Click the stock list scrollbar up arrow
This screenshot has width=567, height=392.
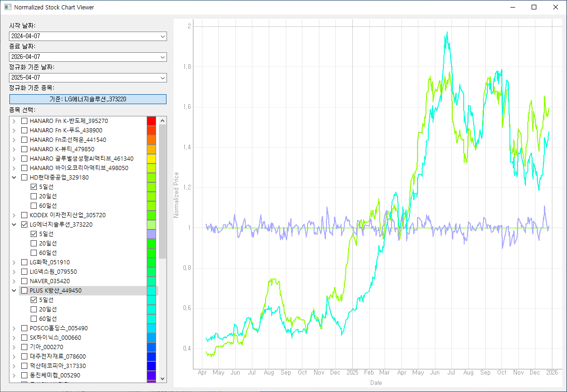(162, 120)
